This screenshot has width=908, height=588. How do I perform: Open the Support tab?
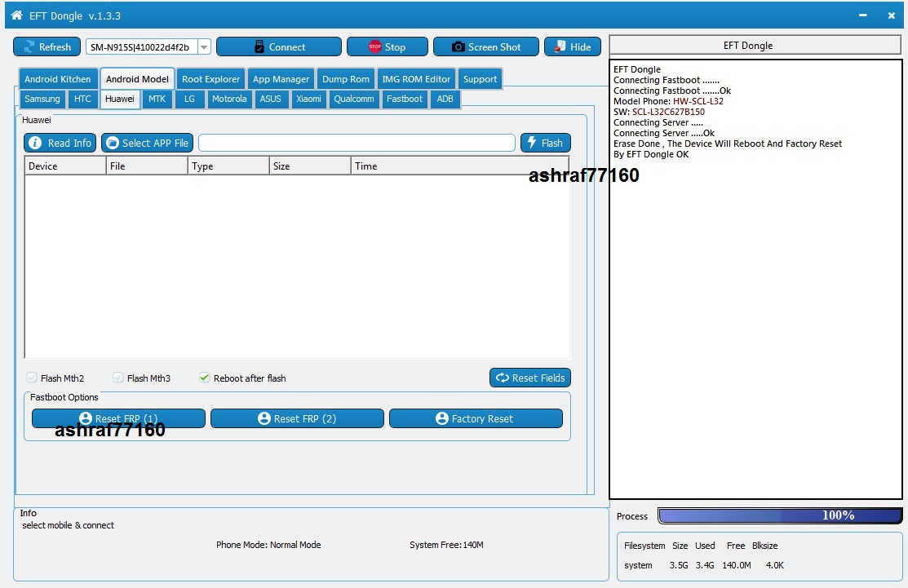point(480,79)
